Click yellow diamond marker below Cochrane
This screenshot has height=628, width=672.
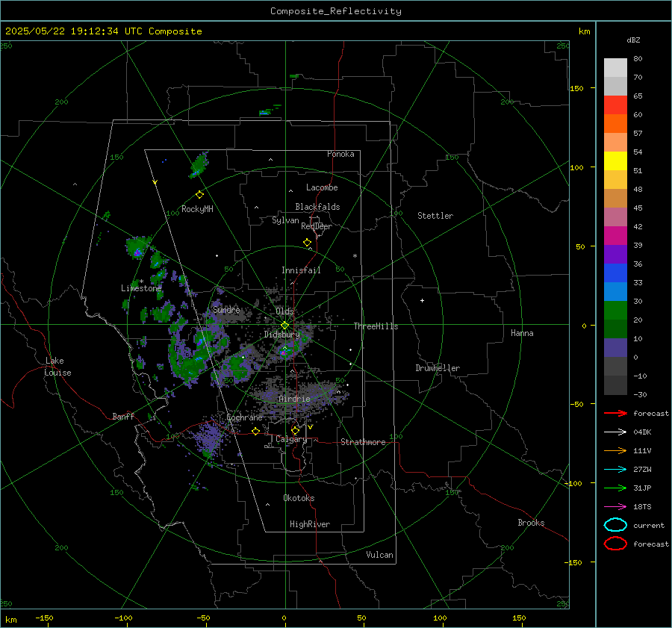(x=256, y=431)
